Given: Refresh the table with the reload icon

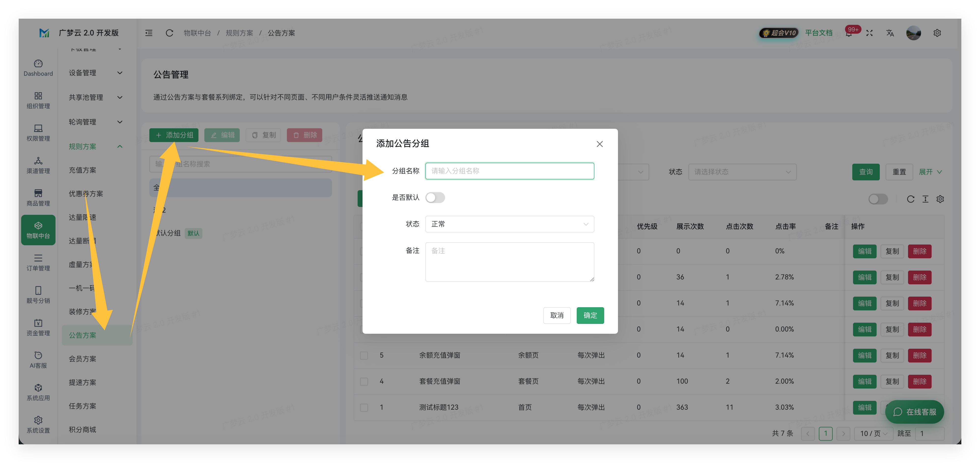Looking at the screenshot, I should point(910,199).
